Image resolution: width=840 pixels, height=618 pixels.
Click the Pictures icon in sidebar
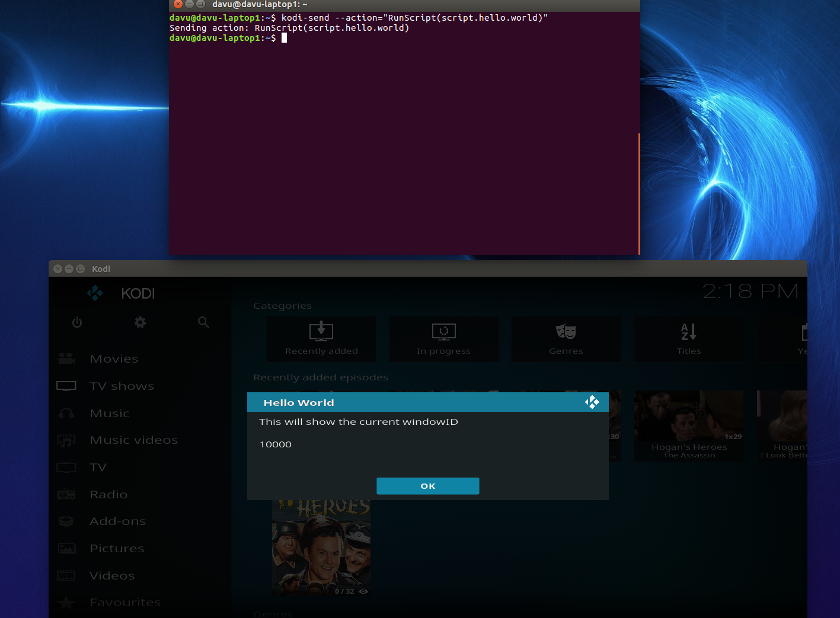66,548
